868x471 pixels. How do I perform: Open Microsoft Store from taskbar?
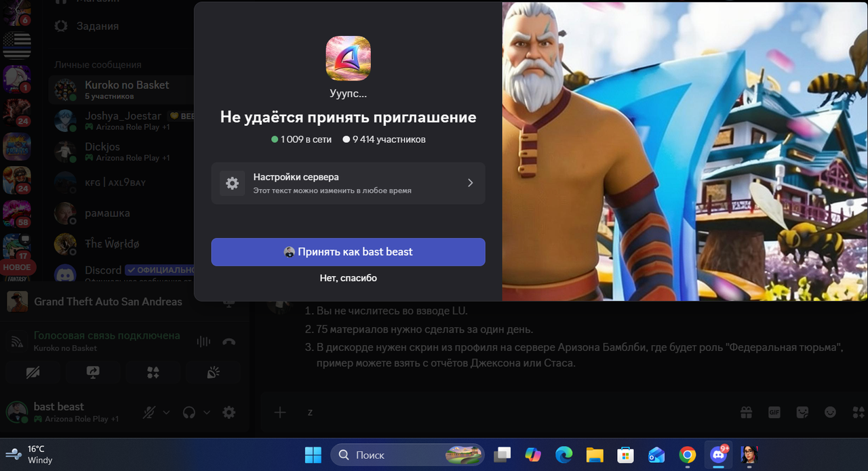tap(626, 455)
